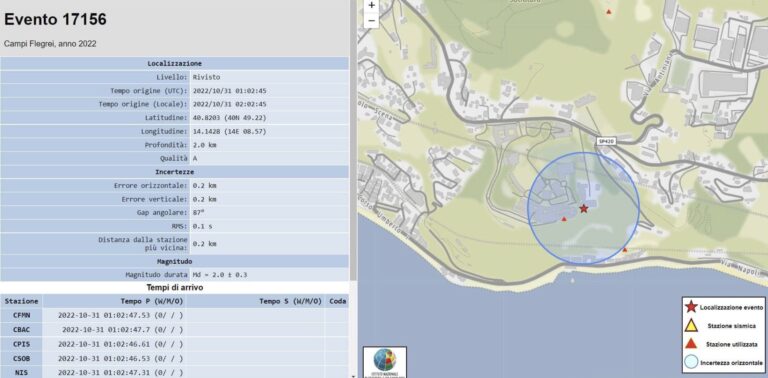The height and width of the screenshot is (378, 768).
Task: Click the red Stazione utilizzata legend triangle
Action: [691, 343]
